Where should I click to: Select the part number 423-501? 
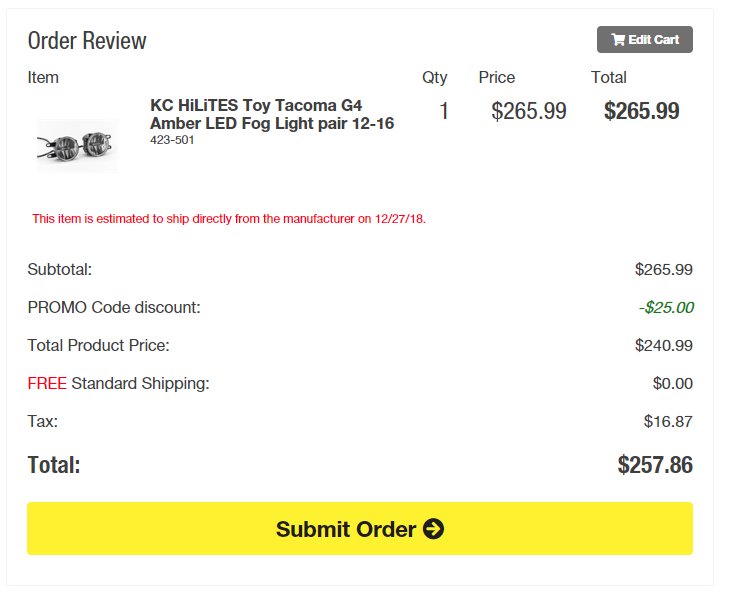click(x=172, y=140)
